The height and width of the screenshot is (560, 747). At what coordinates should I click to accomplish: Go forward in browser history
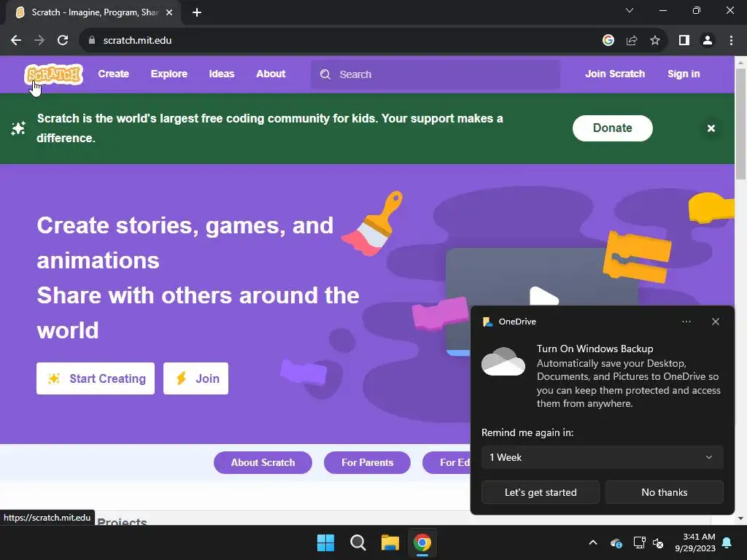[x=39, y=41]
